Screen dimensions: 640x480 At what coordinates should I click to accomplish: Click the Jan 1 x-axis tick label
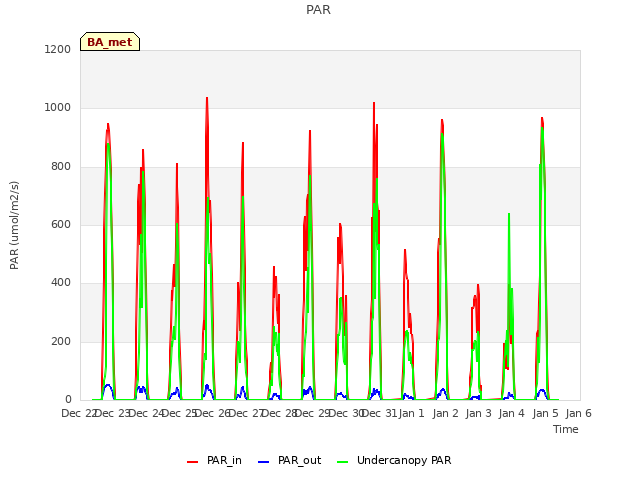412,413
